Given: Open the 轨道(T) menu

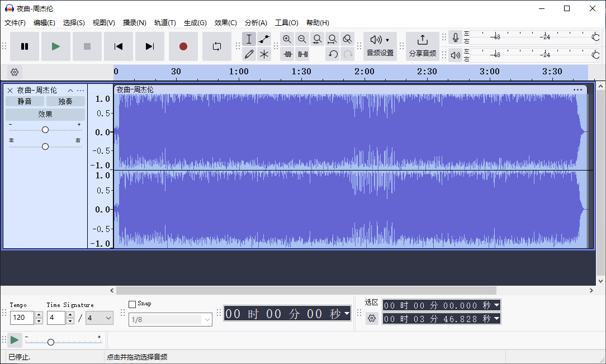Looking at the screenshot, I should [x=165, y=23].
